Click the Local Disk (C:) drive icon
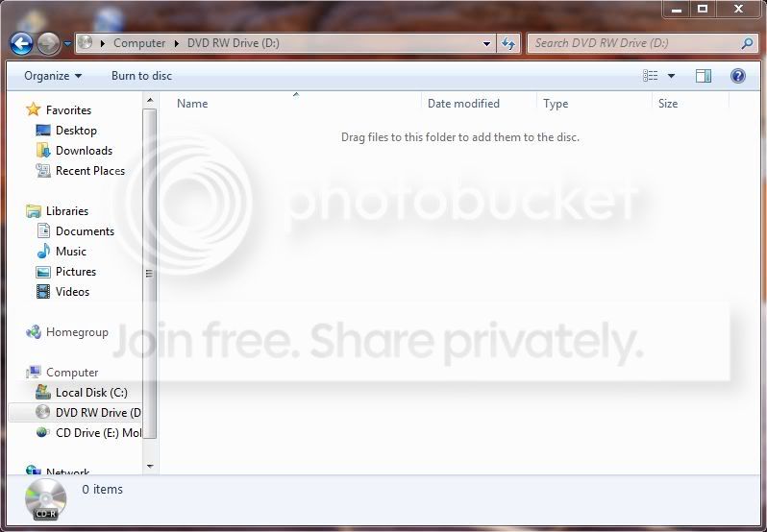This screenshot has width=767, height=532. [43, 392]
